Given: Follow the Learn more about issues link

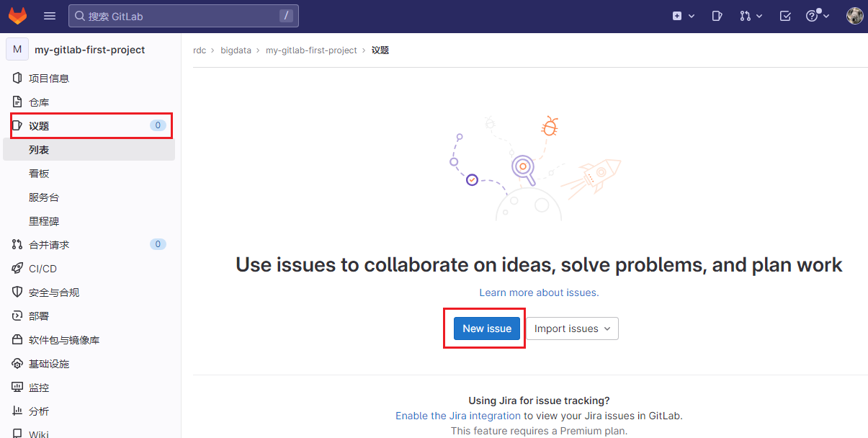Looking at the screenshot, I should pyautogui.click(x=539, y=292).
